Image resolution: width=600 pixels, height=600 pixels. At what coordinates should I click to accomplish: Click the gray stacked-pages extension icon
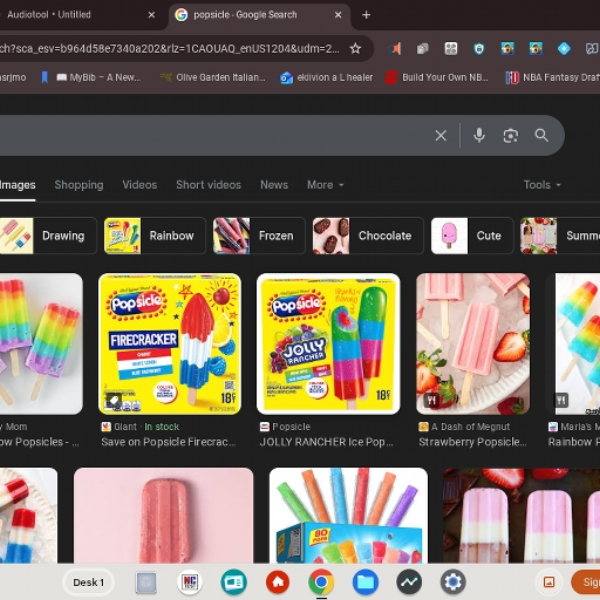(x=422, y=49)
